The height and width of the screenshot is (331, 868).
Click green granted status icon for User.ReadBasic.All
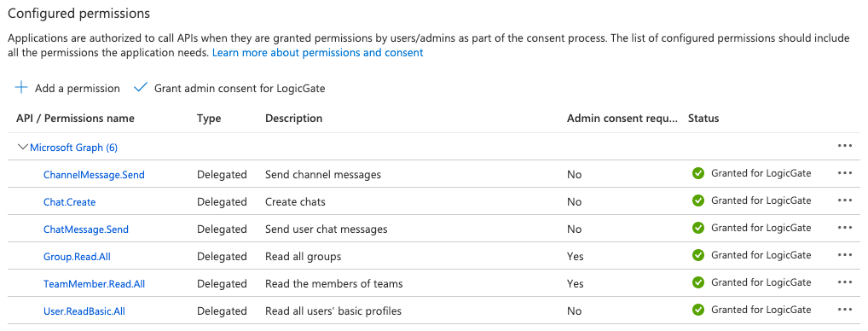[698, 310]
